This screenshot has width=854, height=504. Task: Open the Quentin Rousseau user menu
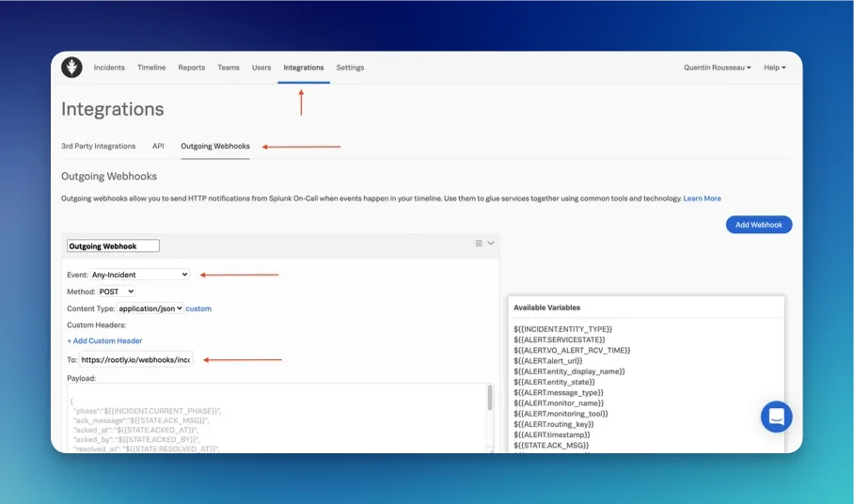718,68
